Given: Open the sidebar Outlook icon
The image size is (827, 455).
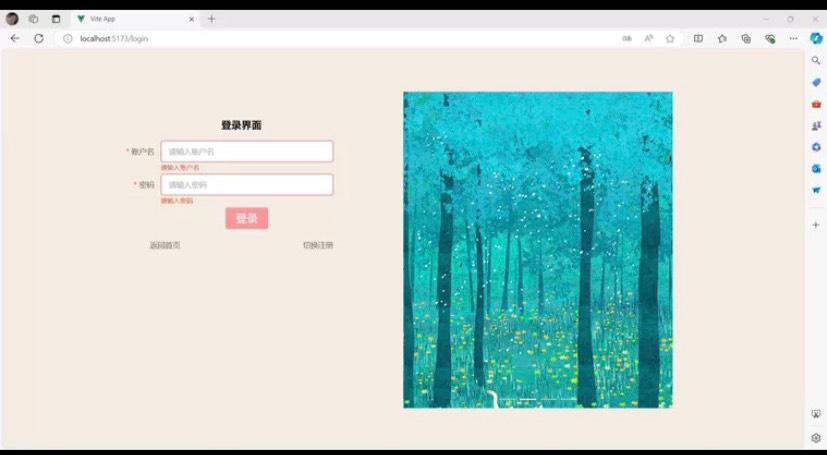Looking at the screenshot, I should tap(816, 169).
